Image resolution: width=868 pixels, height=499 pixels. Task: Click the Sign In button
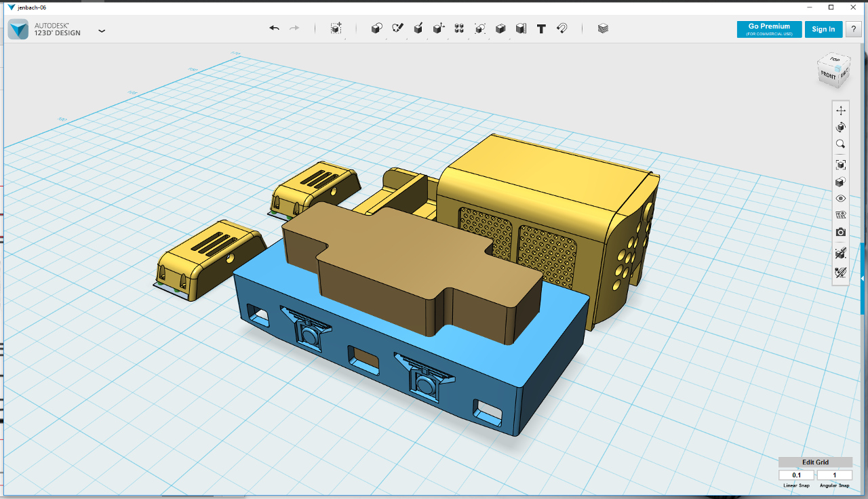tap(823, 29)
